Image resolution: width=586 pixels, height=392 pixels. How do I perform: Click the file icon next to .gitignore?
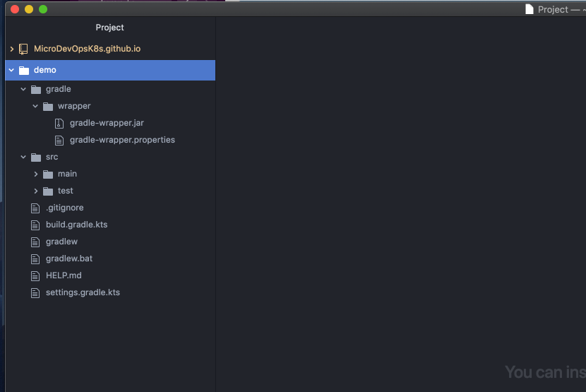[x=35, y=208]
